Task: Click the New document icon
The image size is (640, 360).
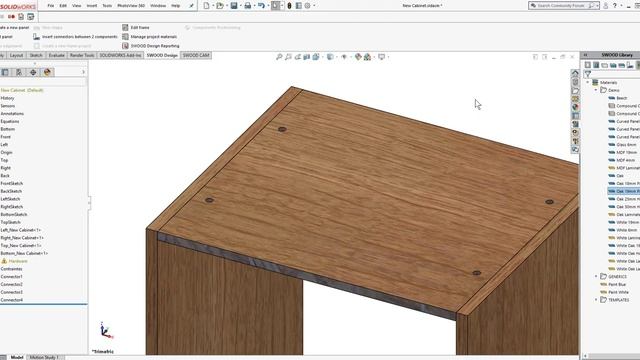Action: tap(207, 6)
